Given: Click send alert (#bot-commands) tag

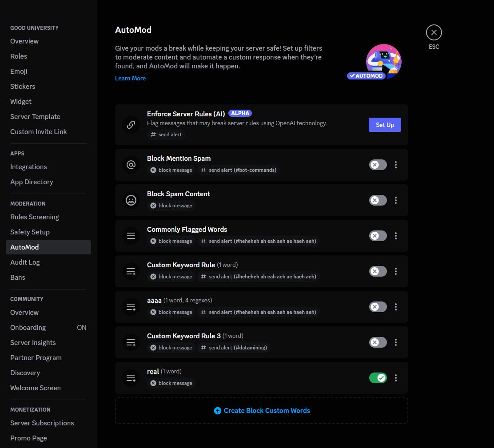Looking at the screenshot, I should click(x=239, y=170).
